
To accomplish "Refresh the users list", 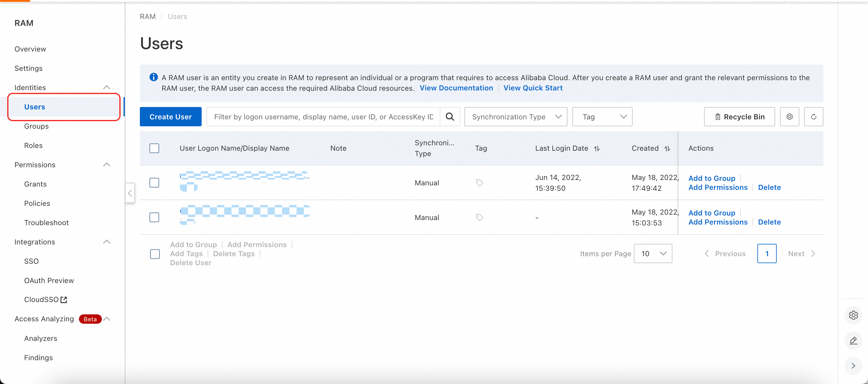I will 813,117.
